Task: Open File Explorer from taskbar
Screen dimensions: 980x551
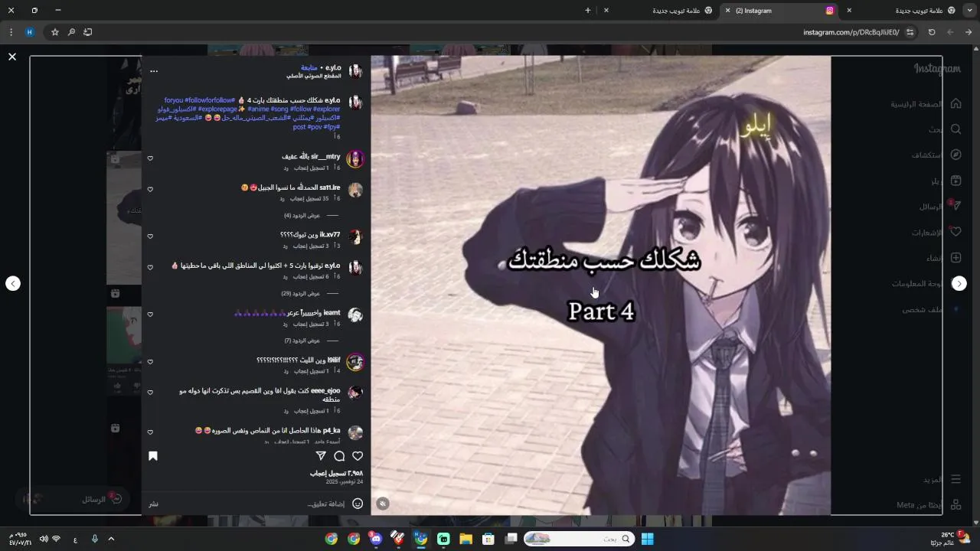Action: tap(465, 540)
